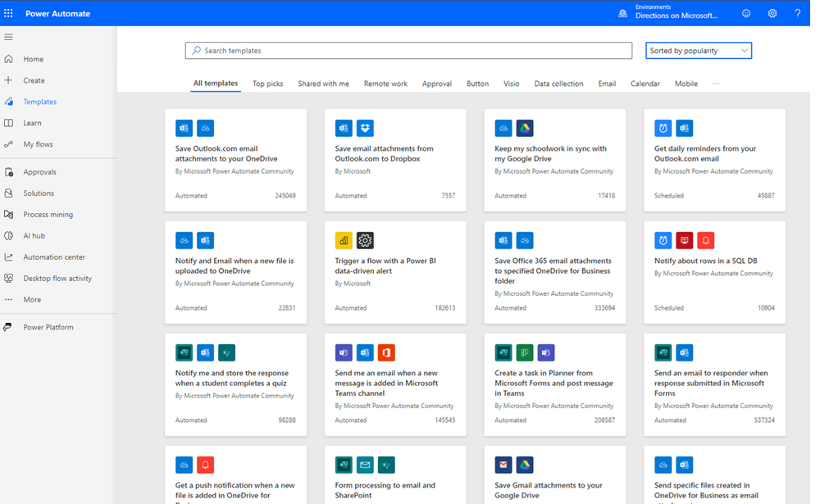Switch to the Top picks tab

pyautogui.click(x=268, y=84)
